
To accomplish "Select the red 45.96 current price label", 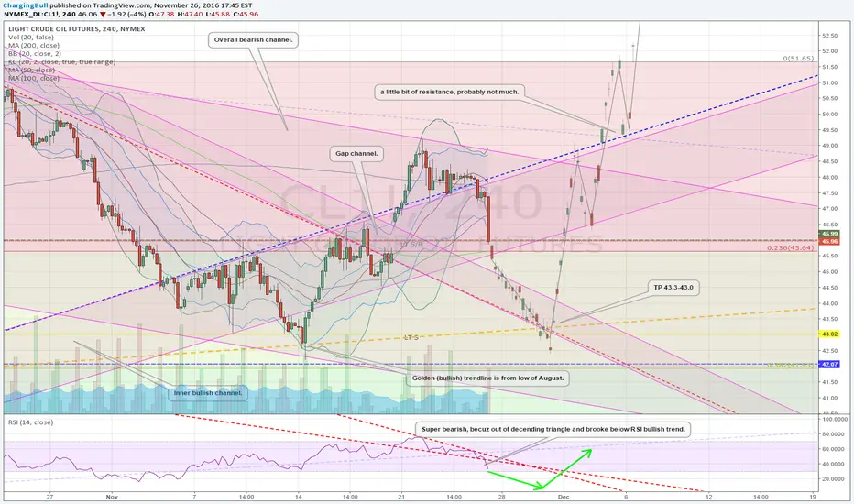I will pos(829,242).
